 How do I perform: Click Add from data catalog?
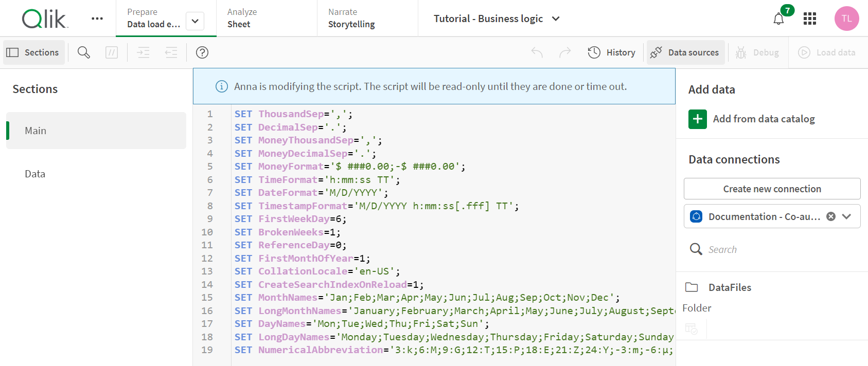coord(764,119)
